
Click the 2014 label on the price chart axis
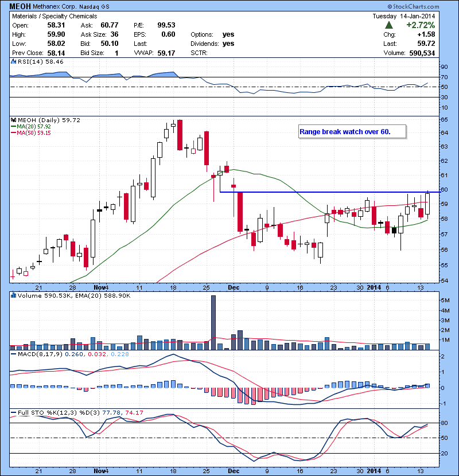pyautogui.click(x=374, y=287)
